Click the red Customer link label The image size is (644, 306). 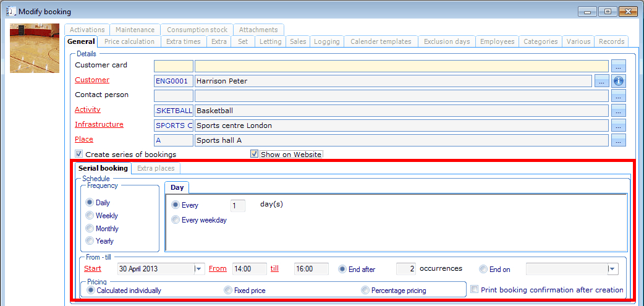(92, 80)
